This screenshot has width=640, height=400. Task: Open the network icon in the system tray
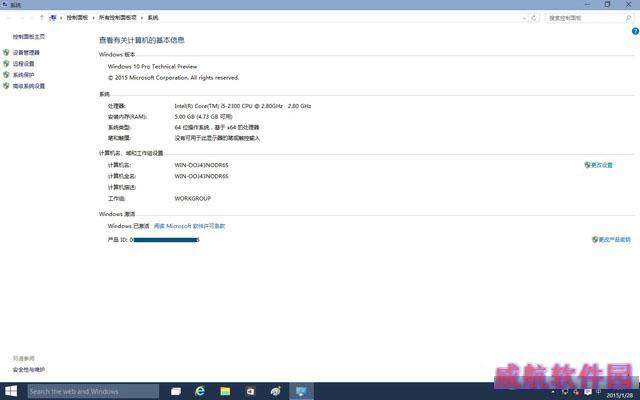pyautogui.click(x=565, y=392)
